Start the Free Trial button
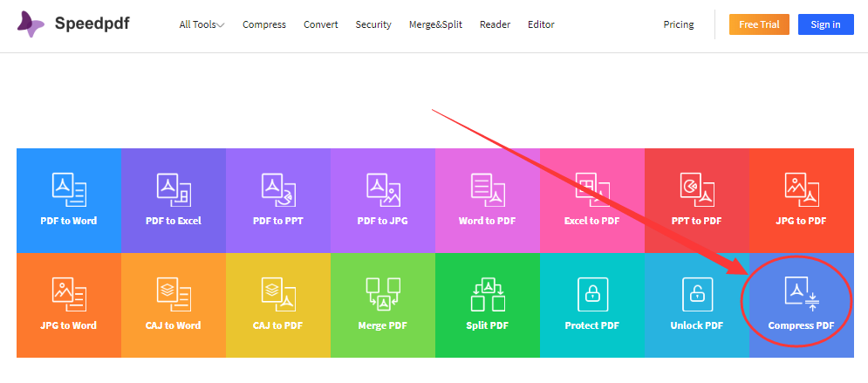The height and width of the screenshot is (383, 868). coord(759,24)
